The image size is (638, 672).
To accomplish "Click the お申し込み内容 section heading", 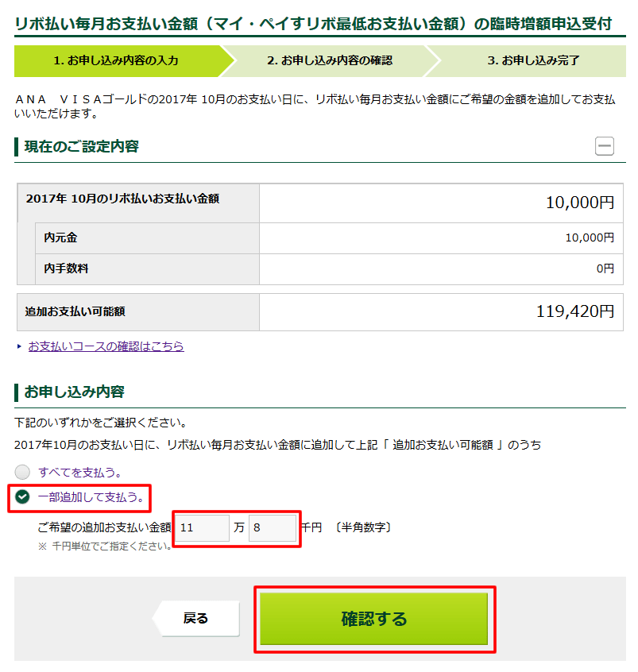I will tap(75, 392).
